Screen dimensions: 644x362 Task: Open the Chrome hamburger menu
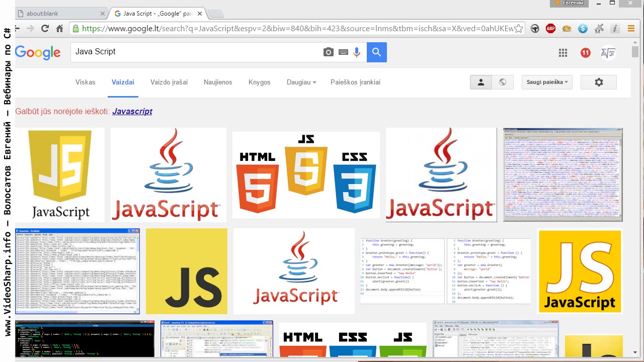tap(631, 29)
